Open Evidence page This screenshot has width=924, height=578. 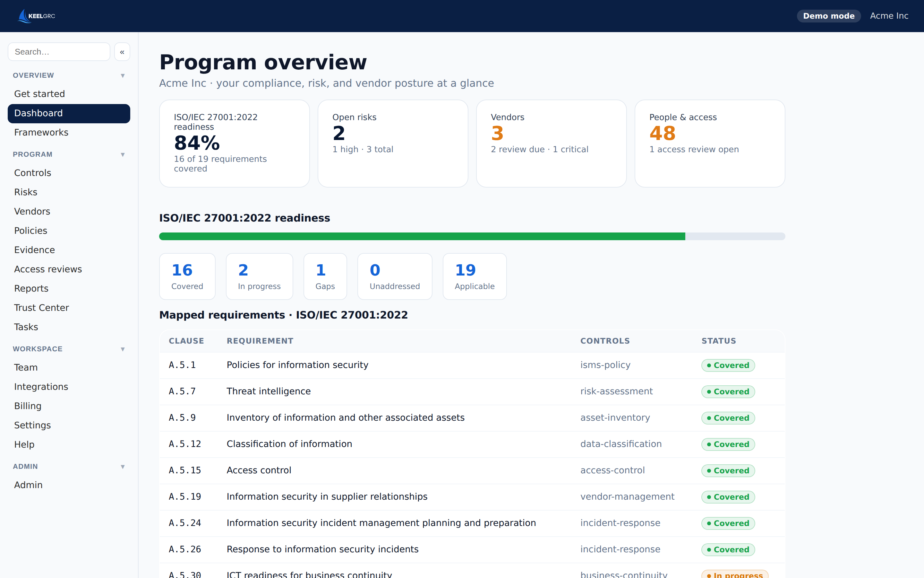(69, 250)
